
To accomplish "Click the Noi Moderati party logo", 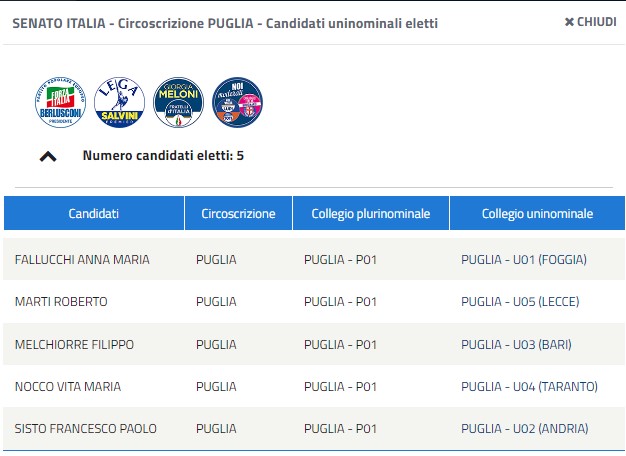I will tap(238, 102).
